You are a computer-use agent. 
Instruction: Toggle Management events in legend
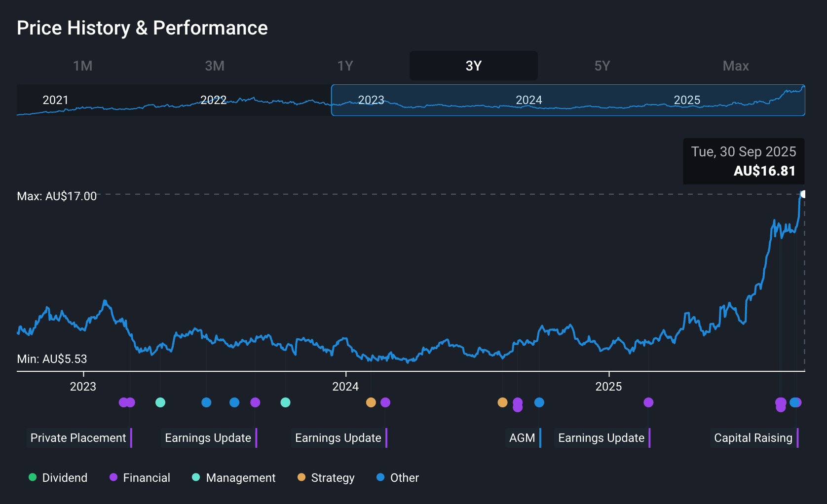coord(233,477)
